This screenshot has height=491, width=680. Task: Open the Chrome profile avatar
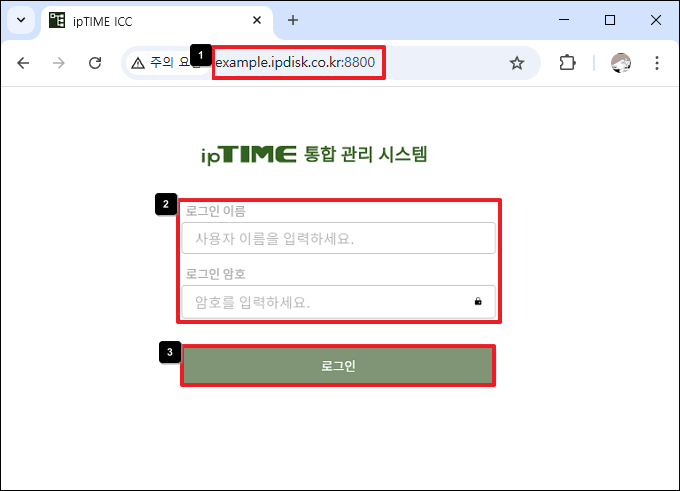[x=621, y=63]
